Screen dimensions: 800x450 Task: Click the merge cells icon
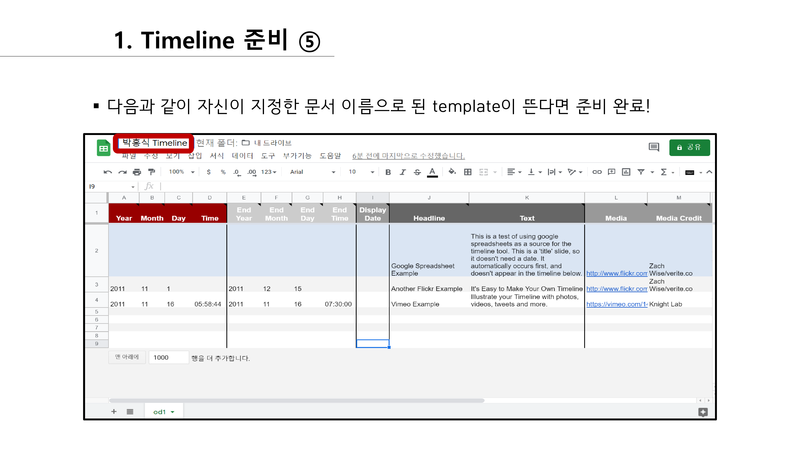point(484,172)
